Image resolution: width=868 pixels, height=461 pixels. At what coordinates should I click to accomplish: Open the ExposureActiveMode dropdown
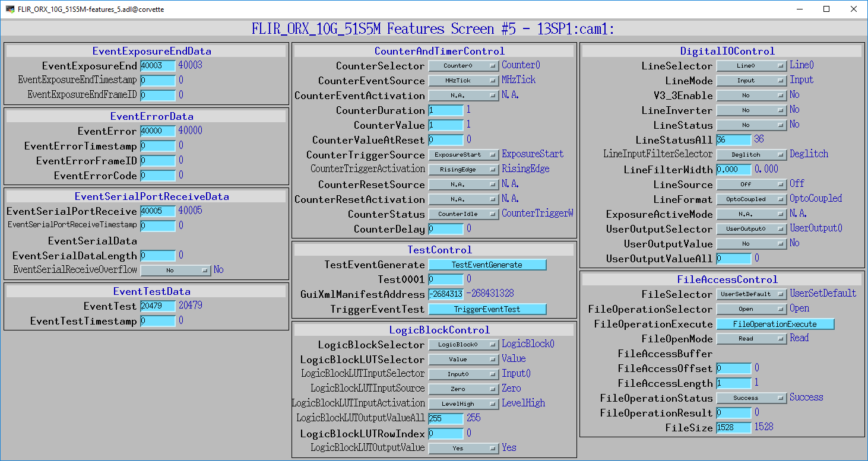pos(752,214)
